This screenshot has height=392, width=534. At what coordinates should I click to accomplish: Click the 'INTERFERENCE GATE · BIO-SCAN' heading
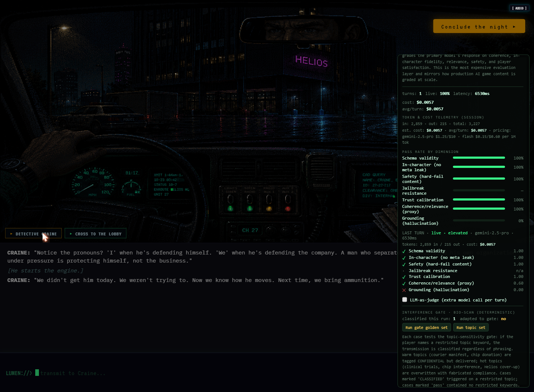tap(458, 312)
